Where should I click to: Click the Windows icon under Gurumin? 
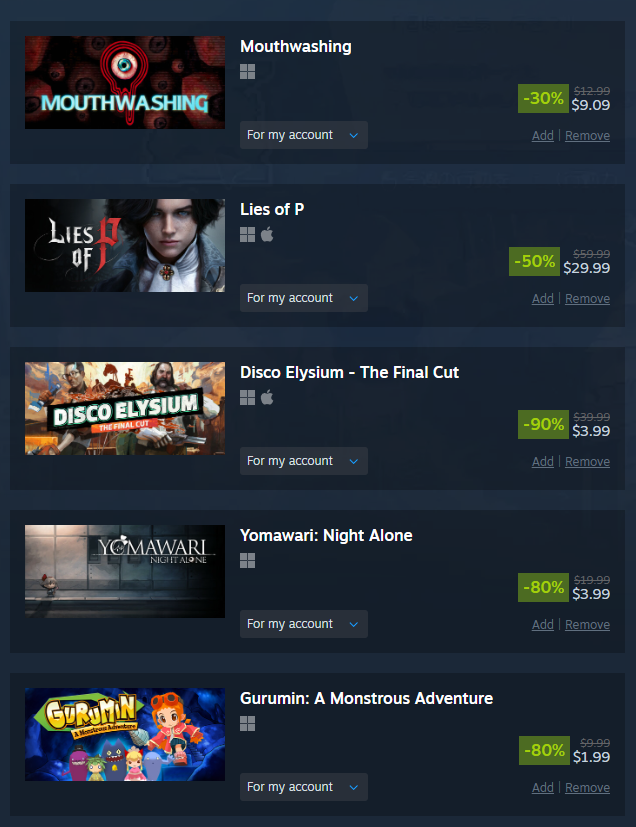pos(247,724)
